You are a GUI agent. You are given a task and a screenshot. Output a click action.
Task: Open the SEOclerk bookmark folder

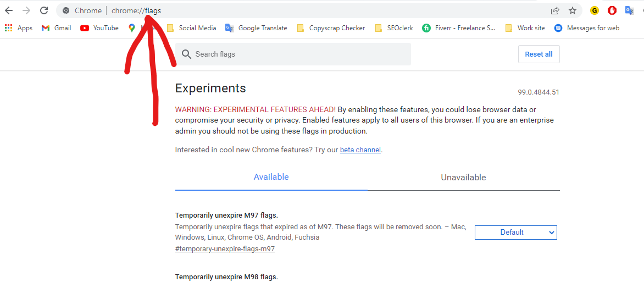tap(394, 28)
